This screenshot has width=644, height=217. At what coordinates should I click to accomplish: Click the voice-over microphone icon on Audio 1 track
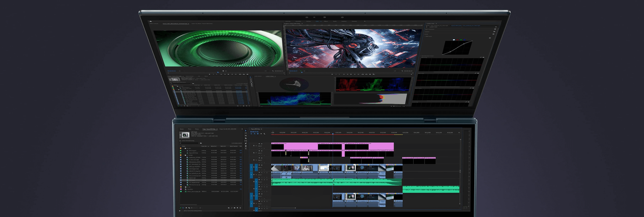pyautogui.click(x=267, y=173)
